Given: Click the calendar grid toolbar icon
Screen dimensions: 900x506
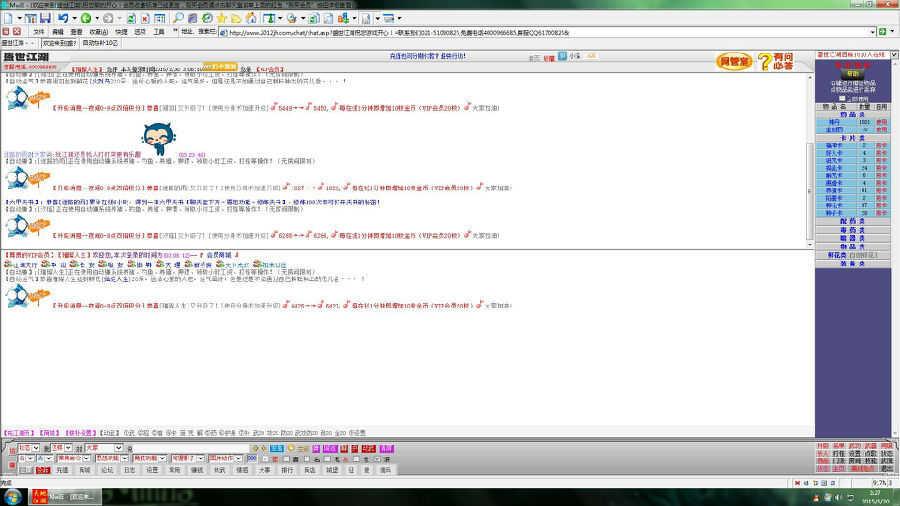Looking at the screenshot, I should (160, 18).
